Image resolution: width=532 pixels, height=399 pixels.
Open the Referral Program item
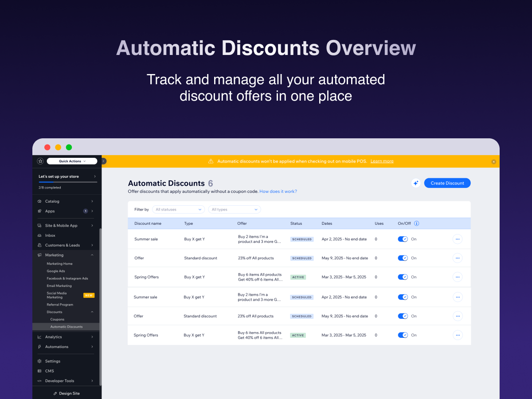60,305
